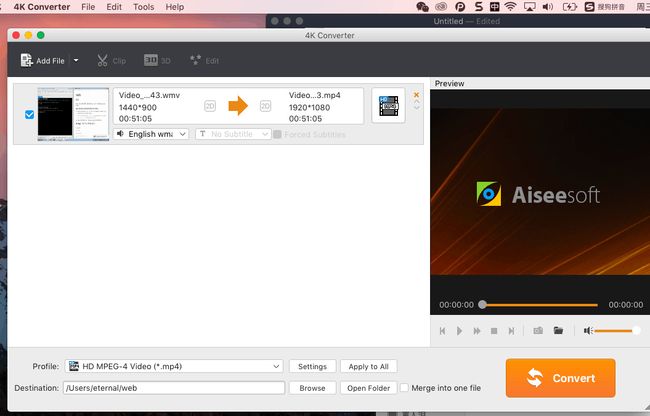Open output format profile film icon
Viewport: 650px width, 416px height.
click(x=388, y=106)
